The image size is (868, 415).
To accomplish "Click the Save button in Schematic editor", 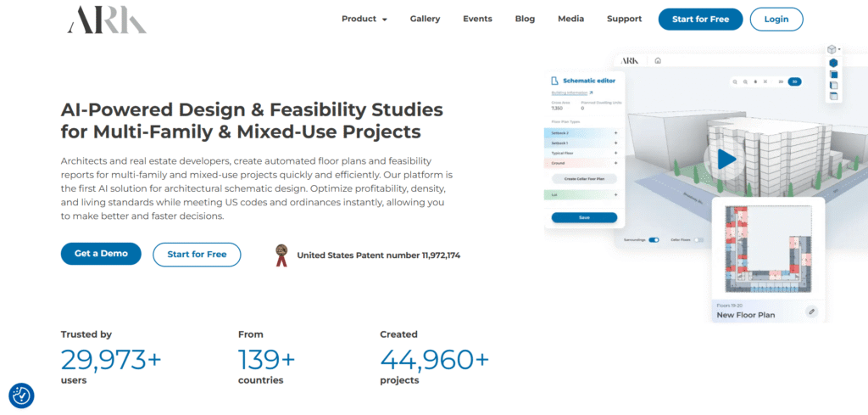I will [x=584, y=218].
